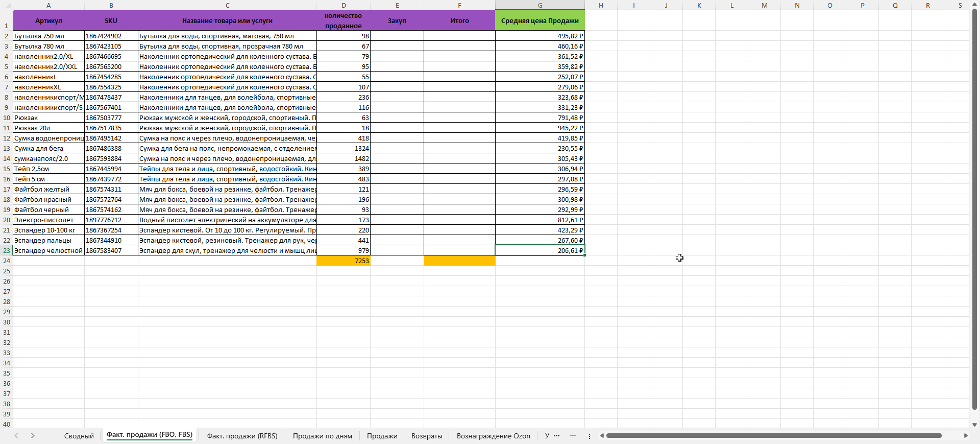980x444 pixels.
Task: Click horizontal scrollbar right arrow
Action: point(965,436)
